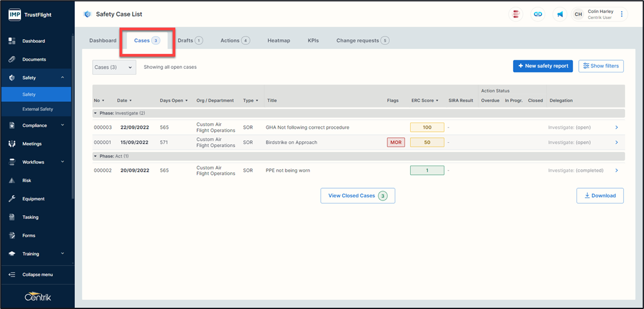Collapse the Phase: Investigate group
Image resolution: width=644 pixels, height=309 pixels.
tap(95, 113)
